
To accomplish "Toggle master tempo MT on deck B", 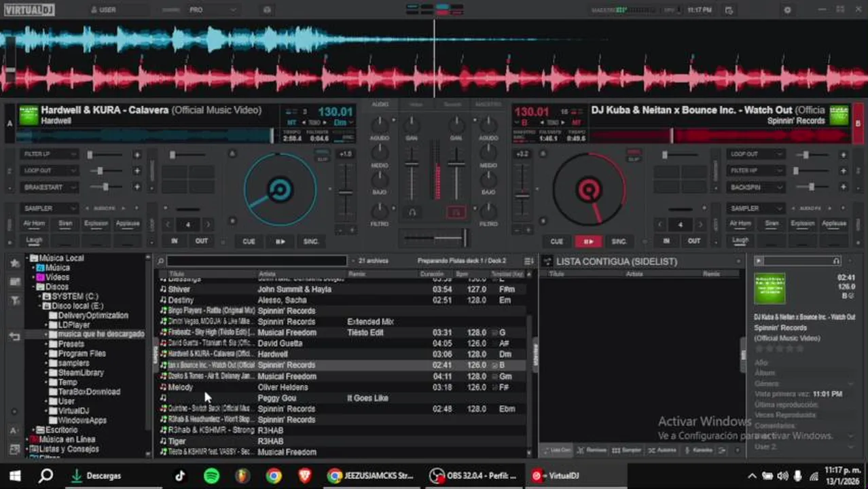I will click(x=577, y=123).
